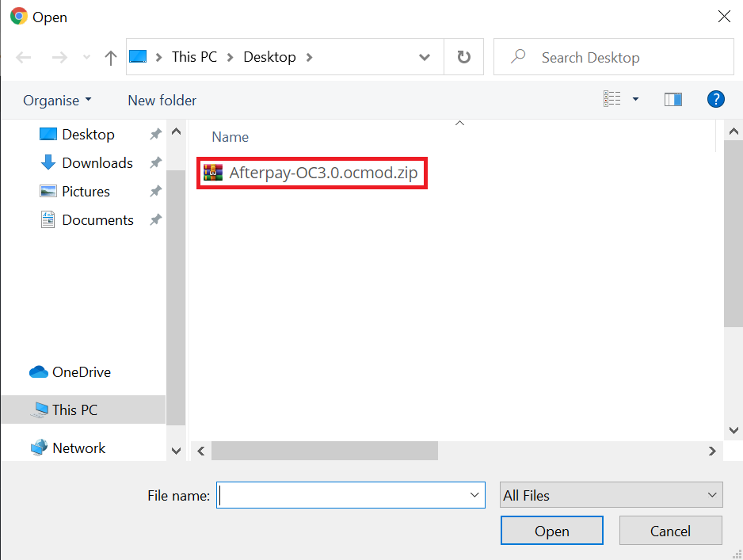This screenshot has width=743, height=560.
Task: Open more view options dropdown
Action: click(635, 99)
